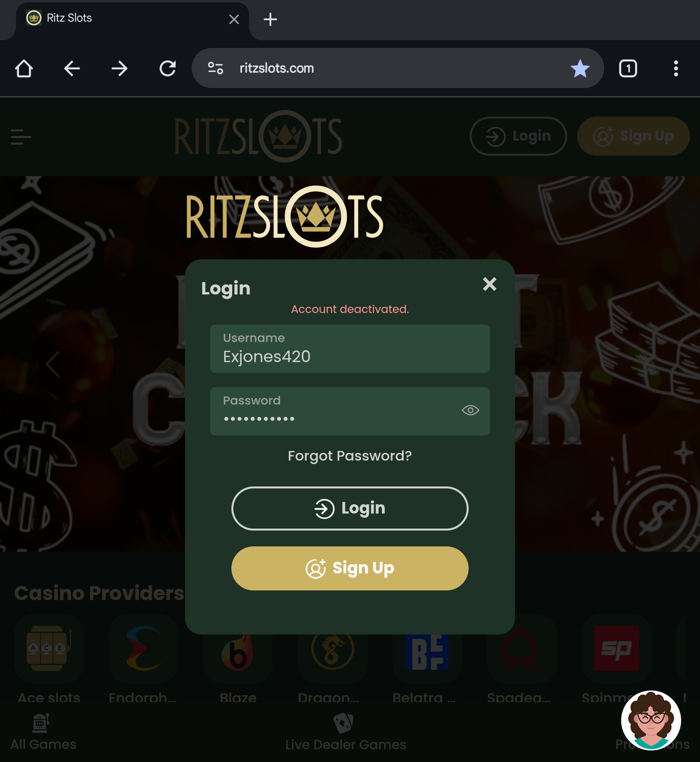This screenshot has width=700, height=762.
Task: Click the browser forward arrow
Action: tap(120, 68)
